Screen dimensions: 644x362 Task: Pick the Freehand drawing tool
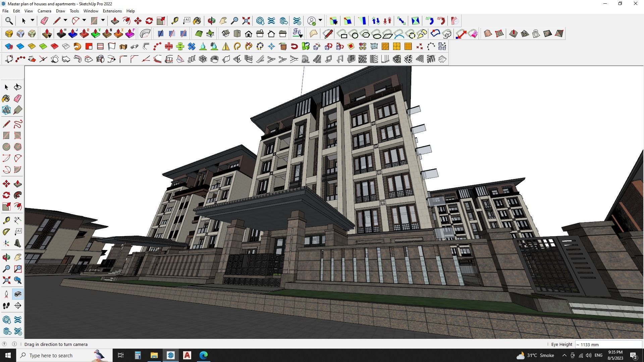pyautogui.click(x=18, y=124)
